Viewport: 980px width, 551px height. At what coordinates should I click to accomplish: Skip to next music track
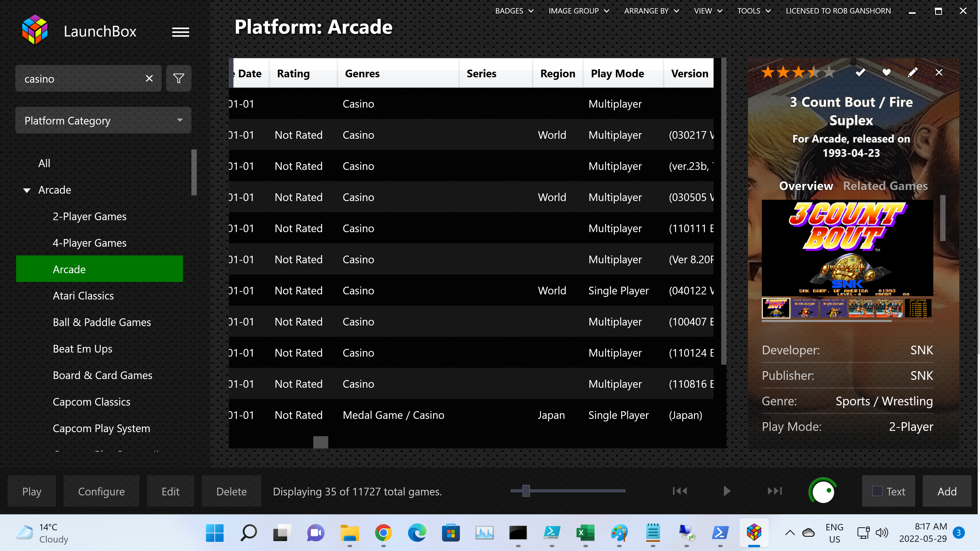pyautogui.click(x=775, y=491)
